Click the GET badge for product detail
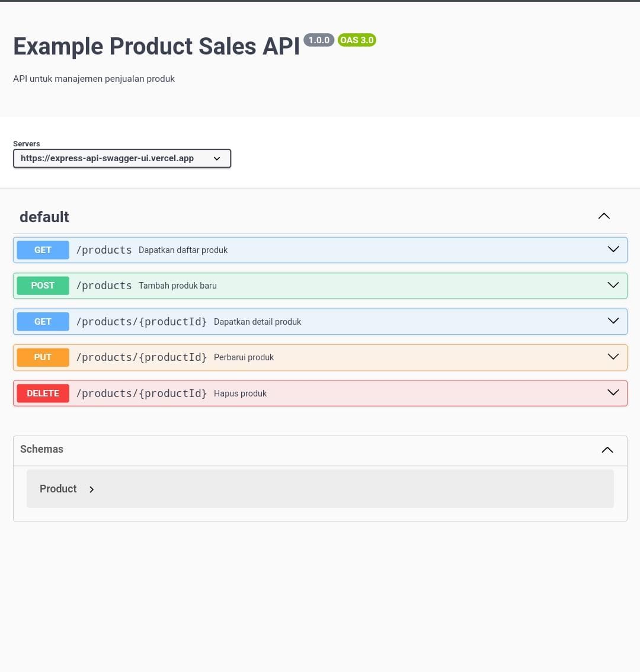The width and height of the screenshot is (640, 672). 43,322
